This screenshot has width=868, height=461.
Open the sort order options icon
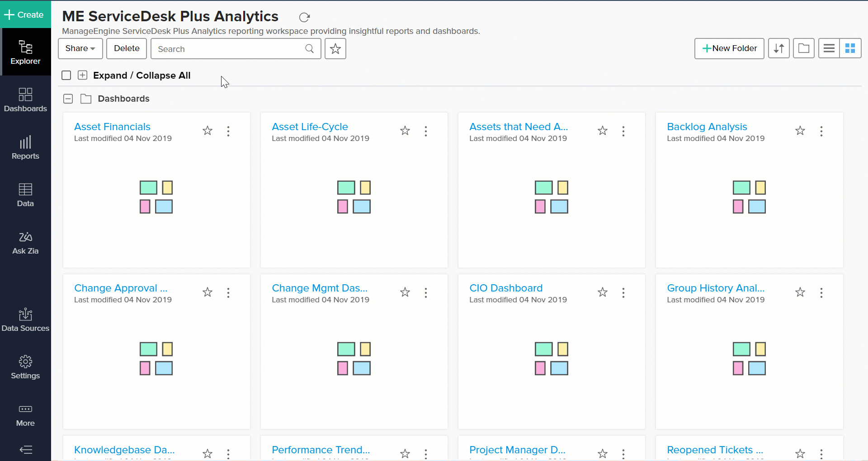[x=778, y=48]
